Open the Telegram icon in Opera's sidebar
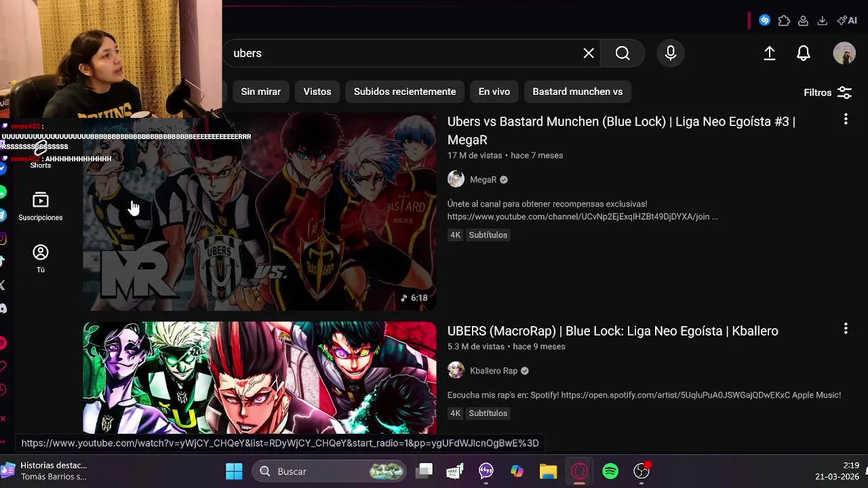This screenshot has height=488, width=868. pyautogui.click(x=3, y=215)
